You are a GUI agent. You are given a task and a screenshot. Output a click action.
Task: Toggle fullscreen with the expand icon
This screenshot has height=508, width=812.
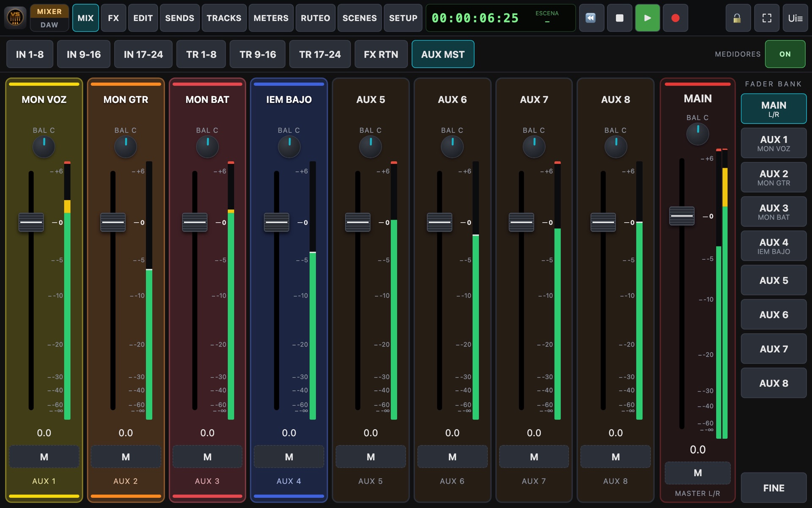tap(766, 18)
